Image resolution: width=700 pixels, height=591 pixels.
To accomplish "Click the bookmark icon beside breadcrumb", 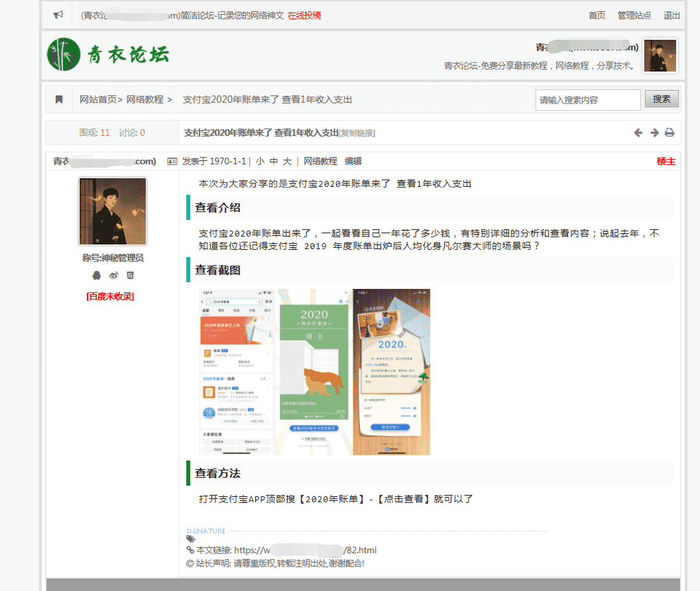I will tap(59, 99).
